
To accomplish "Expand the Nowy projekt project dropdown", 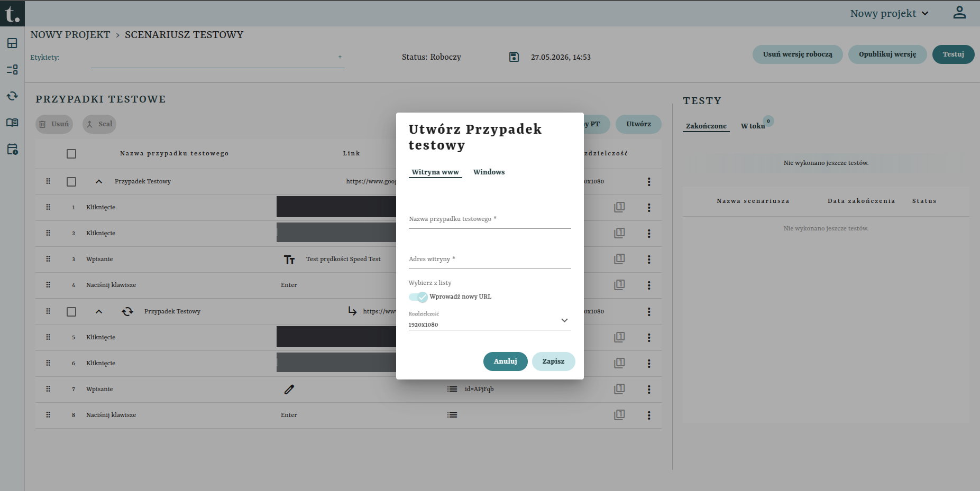I will tap(889, 13).
